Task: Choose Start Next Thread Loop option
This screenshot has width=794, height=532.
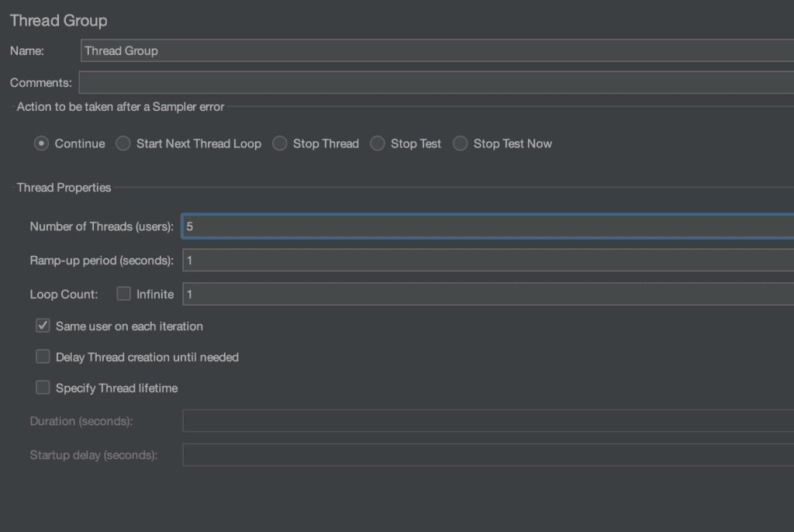Action: (x=123, y=143)
